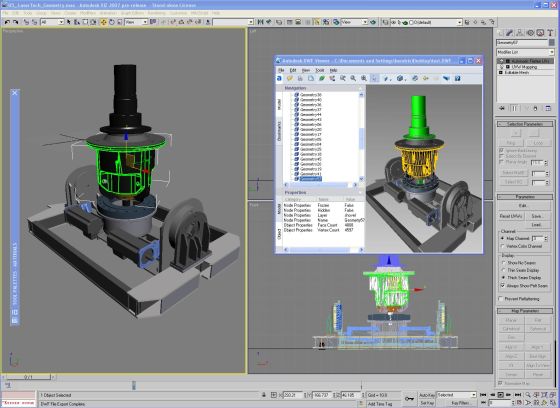This screenshot has height=408, width=560.
Task: Open View menu in DWF Viewer
Action: [x=306, y=70]
